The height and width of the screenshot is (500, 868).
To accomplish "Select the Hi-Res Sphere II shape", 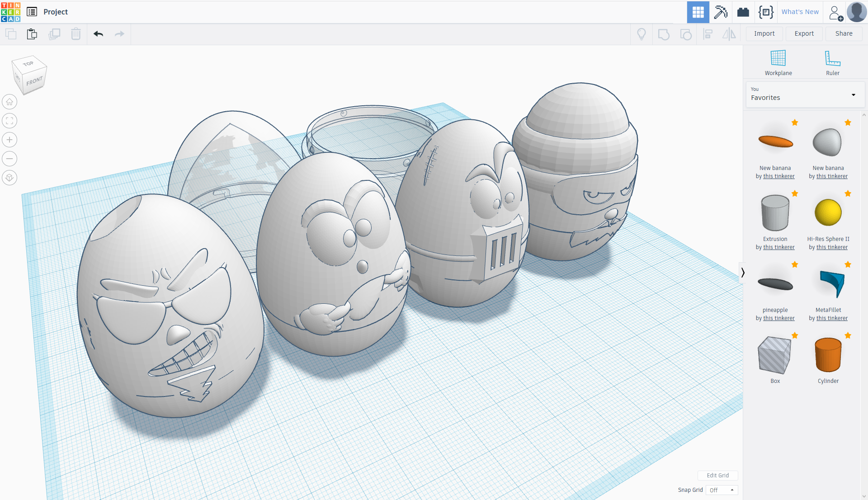I will (828, 212).
